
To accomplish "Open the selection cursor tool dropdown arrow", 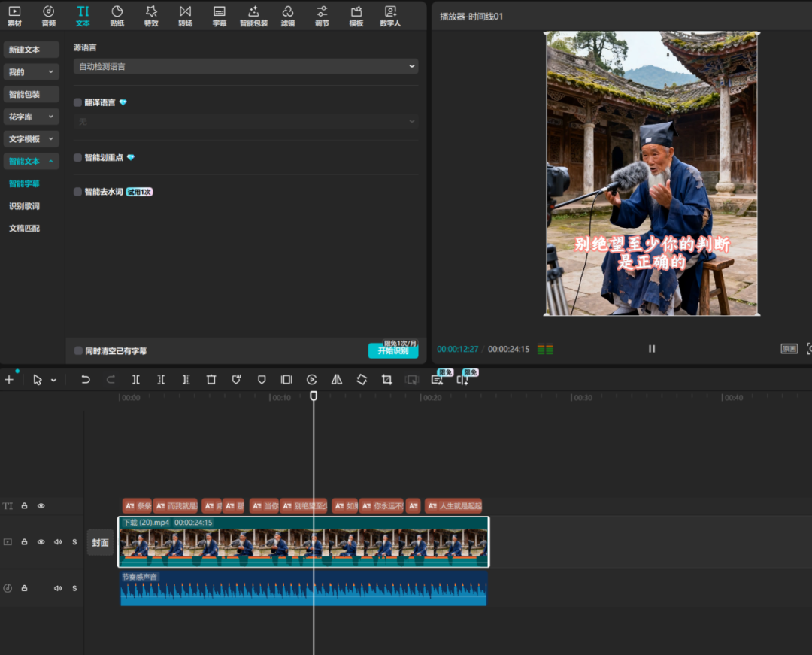I will pos(53,381).
